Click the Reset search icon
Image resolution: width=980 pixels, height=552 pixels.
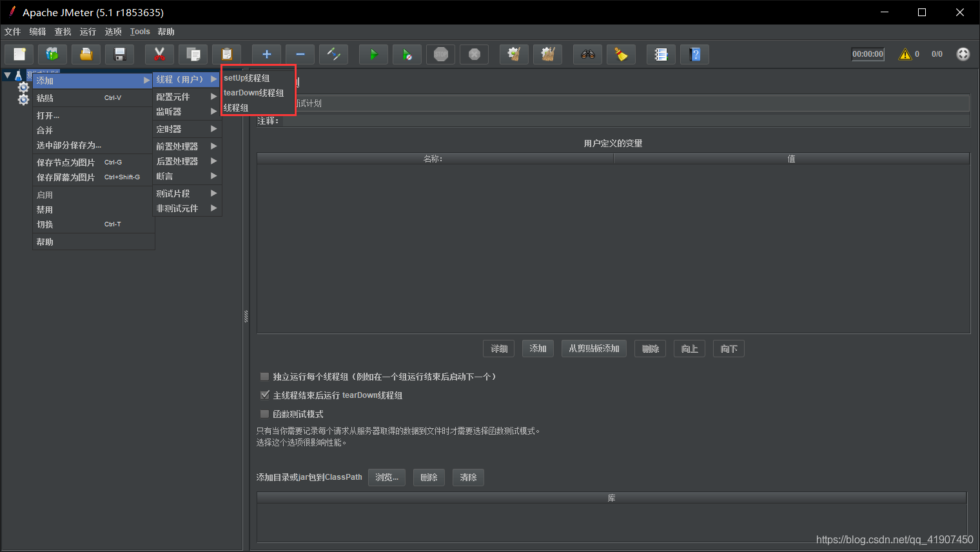[622, 54]
